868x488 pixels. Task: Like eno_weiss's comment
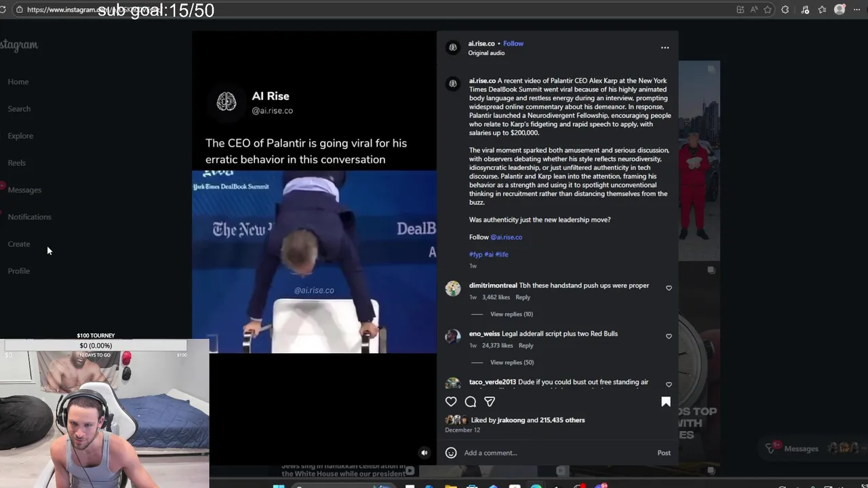[x=669, y=336]
